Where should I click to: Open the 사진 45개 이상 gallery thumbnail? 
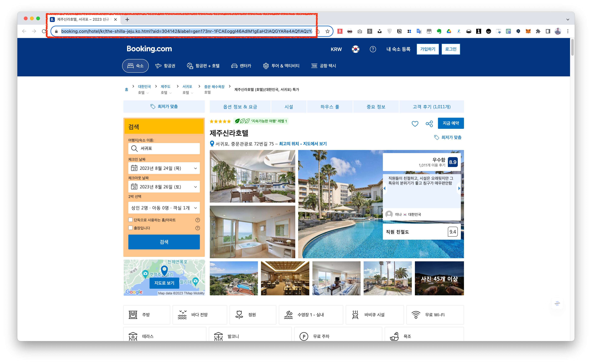439,278
